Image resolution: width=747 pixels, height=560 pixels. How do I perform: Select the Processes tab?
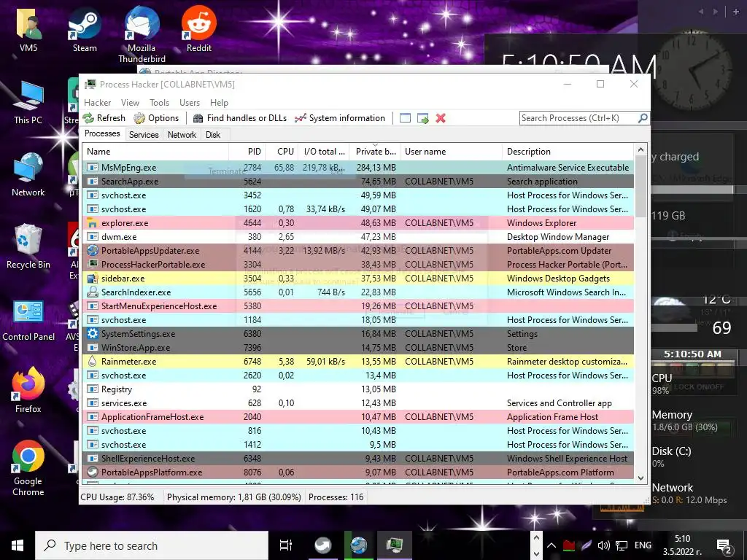click(102, 134)
